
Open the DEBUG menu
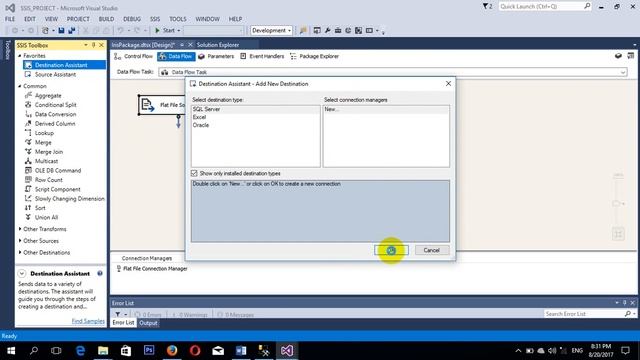(132, 19)
